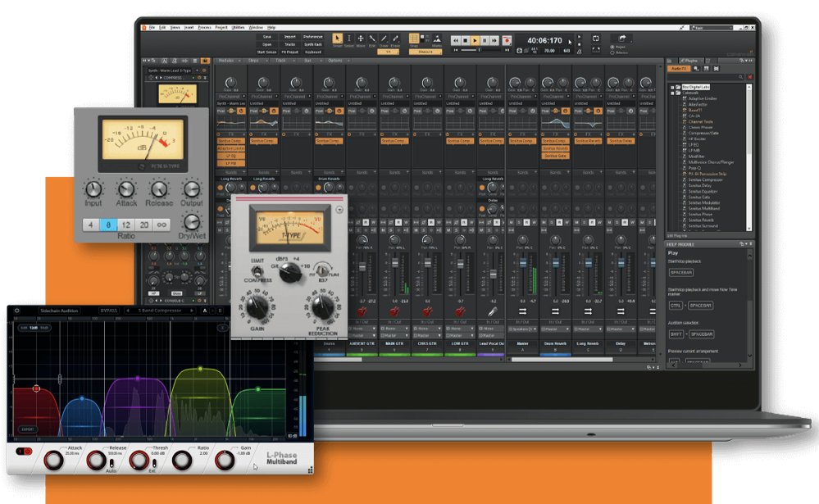Viewport: 819px width, 504px height.
Task: Open the Modules dropdown in the console
Action: [228, 61]
